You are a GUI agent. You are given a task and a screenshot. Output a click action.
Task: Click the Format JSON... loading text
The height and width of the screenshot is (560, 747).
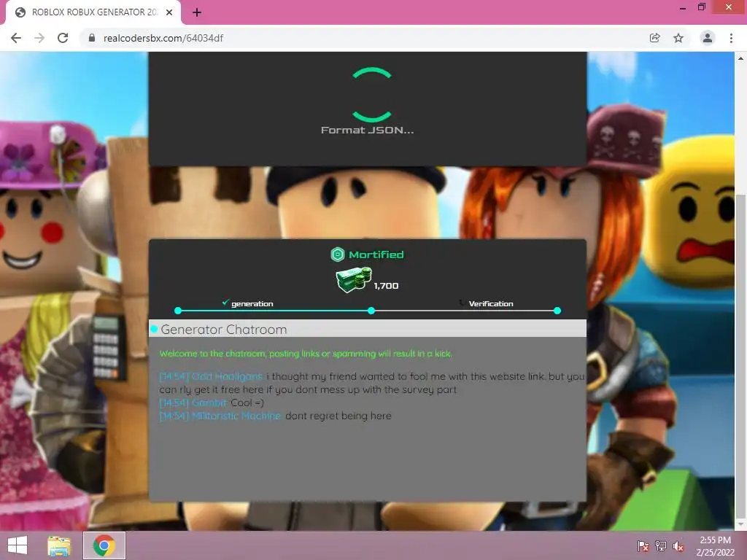(368, 130)
